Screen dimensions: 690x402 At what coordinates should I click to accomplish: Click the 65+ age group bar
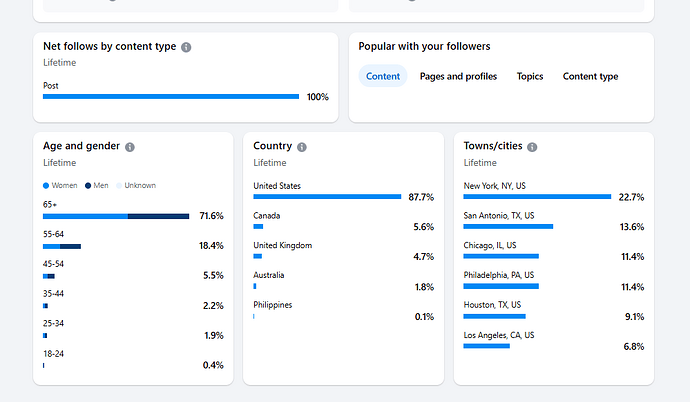point(116,216)
